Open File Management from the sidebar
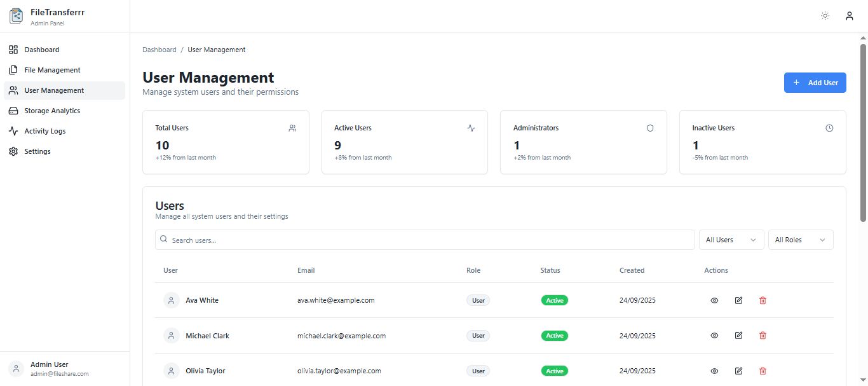This screenshot has width=868, height=386. tap(52, 70)
